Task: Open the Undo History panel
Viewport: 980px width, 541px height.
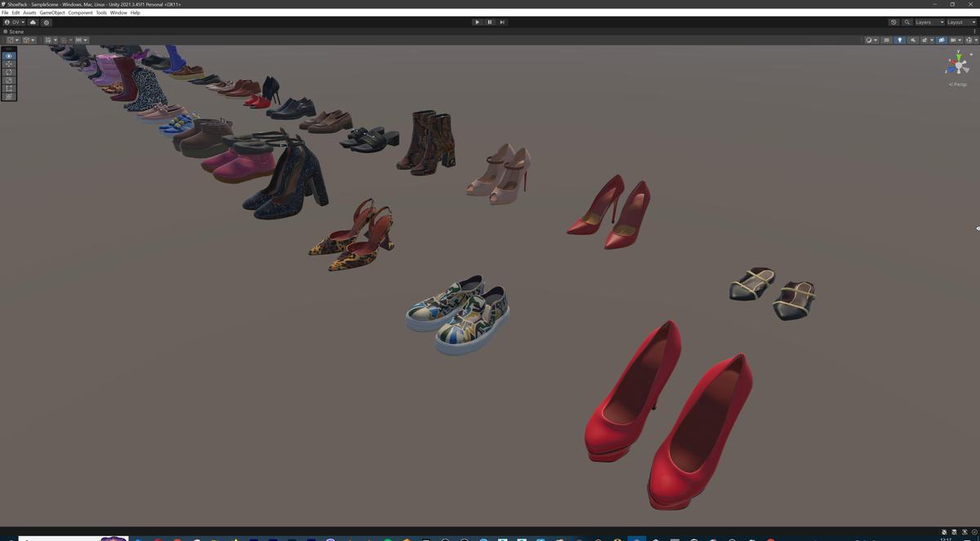Action: (893, 22)
